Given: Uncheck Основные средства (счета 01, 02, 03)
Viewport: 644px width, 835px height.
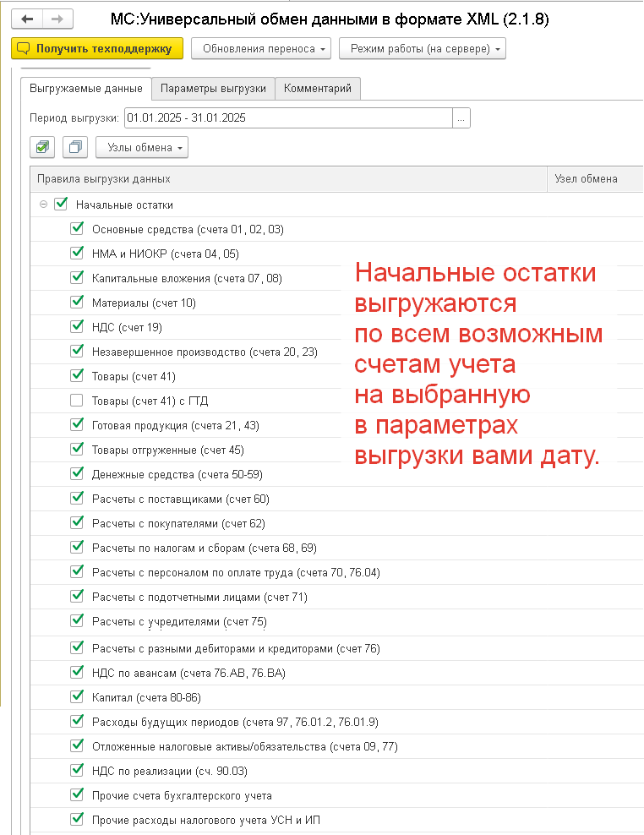Looking at the screenshot, I should click(77, 228).
